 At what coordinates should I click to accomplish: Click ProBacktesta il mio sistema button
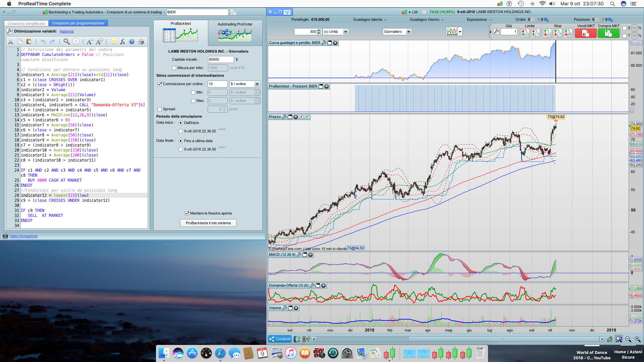pos(208,223)
